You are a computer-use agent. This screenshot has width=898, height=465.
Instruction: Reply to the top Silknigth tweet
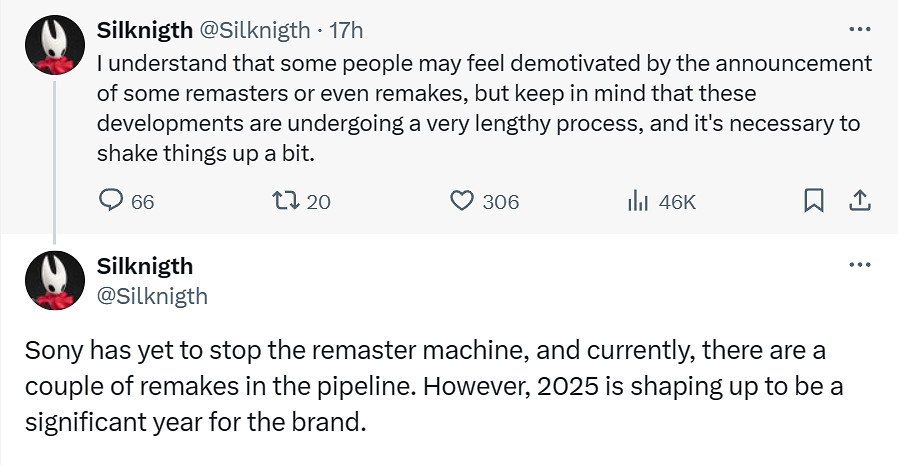pos(111,201)
